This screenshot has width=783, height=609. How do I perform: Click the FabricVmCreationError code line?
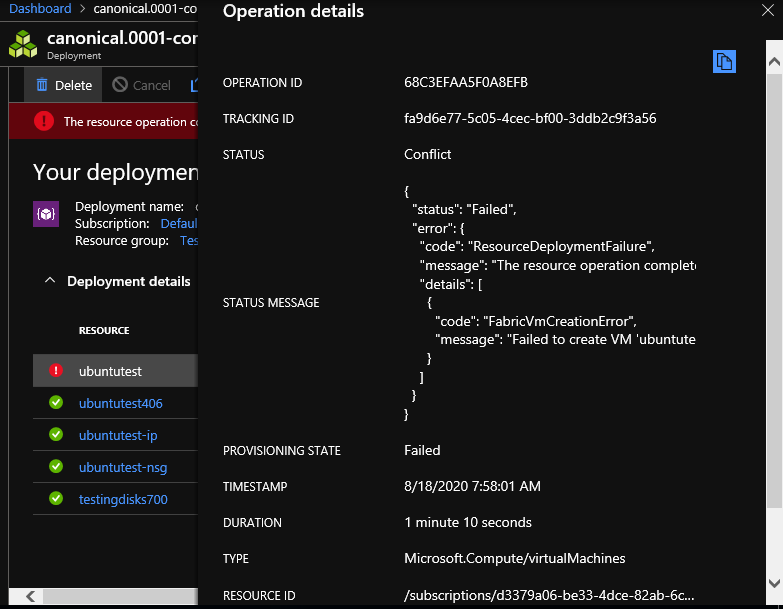536,321
